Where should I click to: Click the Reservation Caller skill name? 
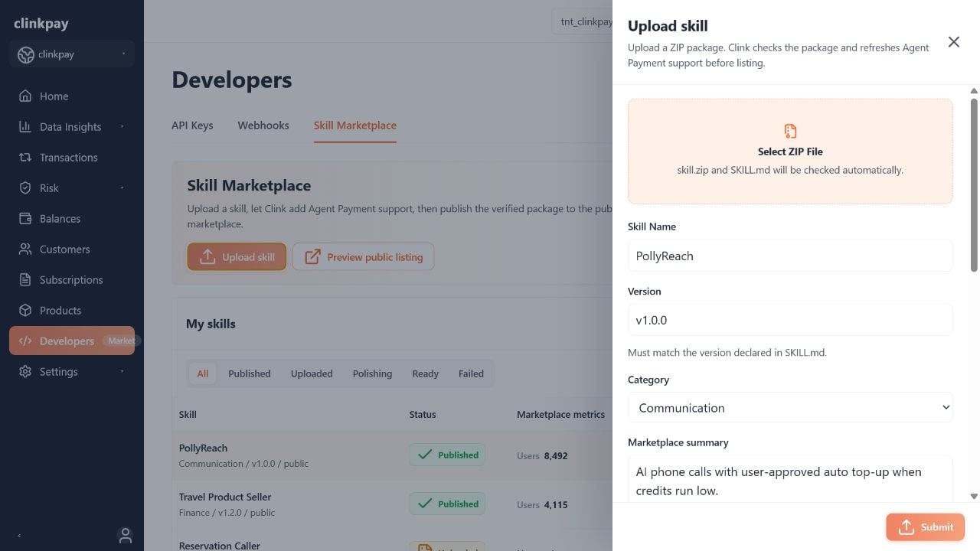point(220,546)
